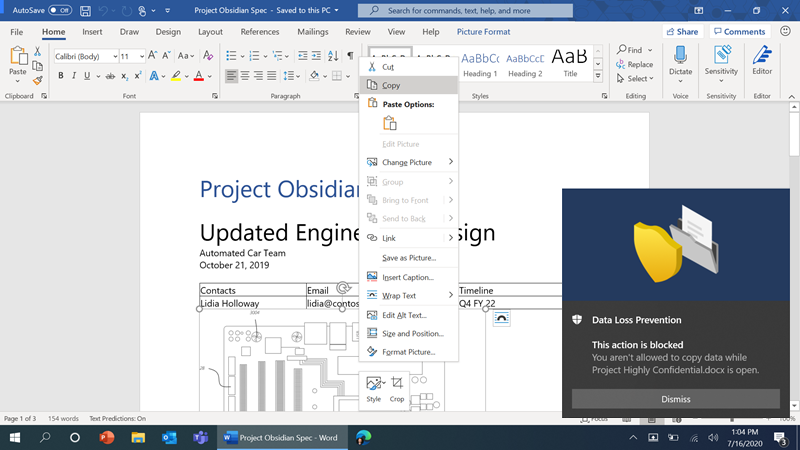Click the Bullets list icon
This screenshot has height=450, width=800.
[x=231, y=56]
